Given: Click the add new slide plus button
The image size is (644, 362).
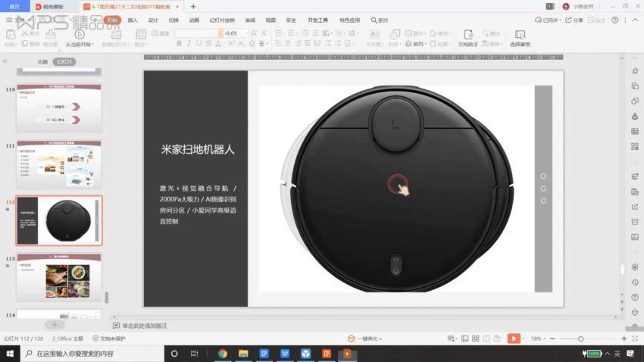Looking at the screenshot, I should [55, 324].
